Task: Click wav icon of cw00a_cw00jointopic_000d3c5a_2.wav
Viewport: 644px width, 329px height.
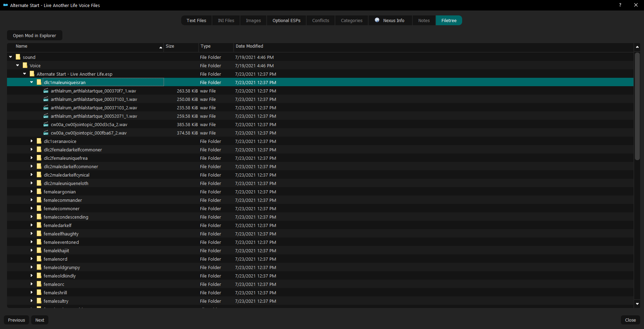Action: tap(46, 124)
